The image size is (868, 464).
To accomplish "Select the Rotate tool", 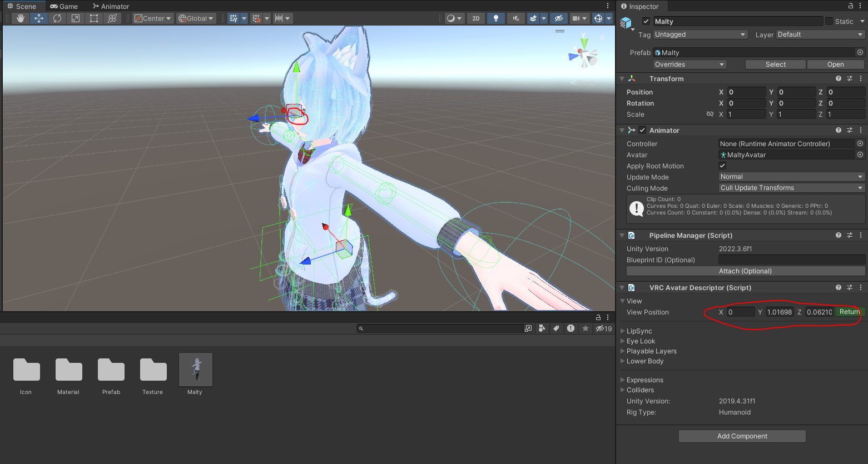I will tap(57, 18).
